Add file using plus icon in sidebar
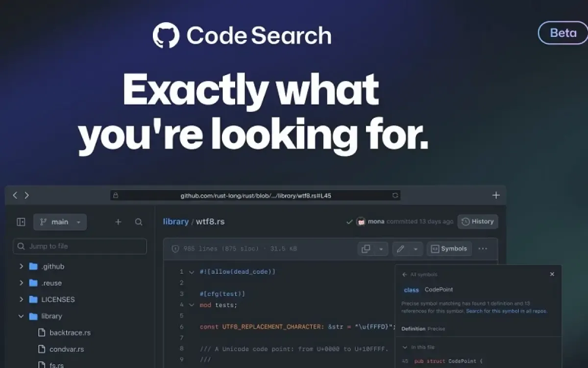This screenshot has height=368, width=588. (118, 222)
